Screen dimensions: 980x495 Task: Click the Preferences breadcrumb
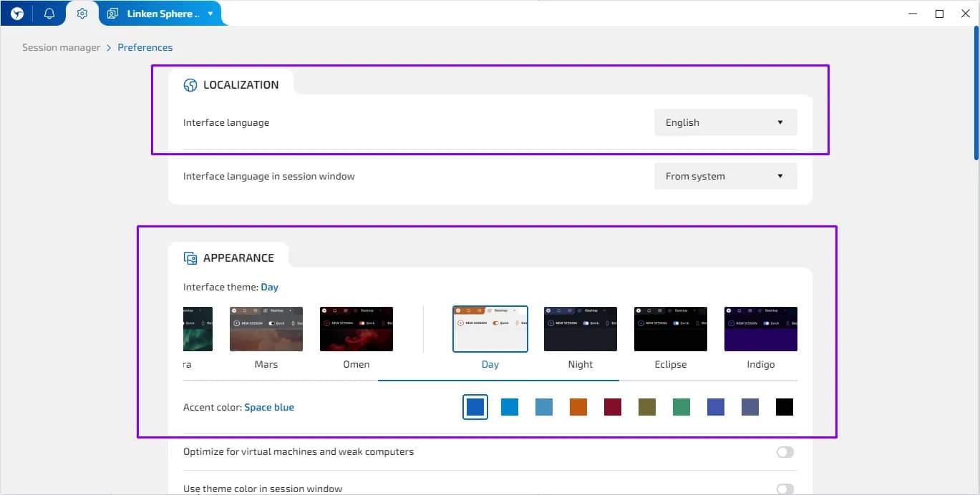click(145, 47)
